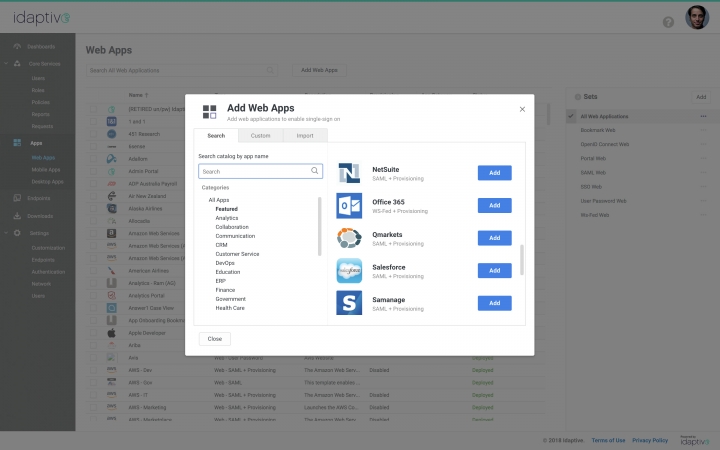
Task: Click the Air New Zealand logo icon
Action: [x=112, y=196]
